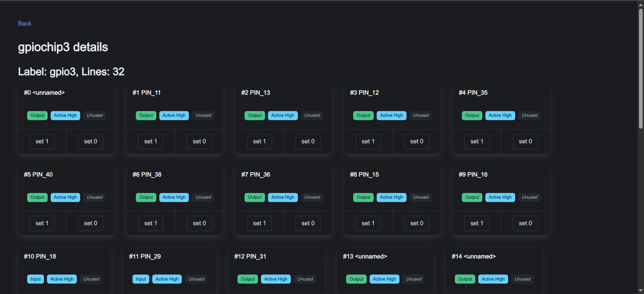Image resolution: width=644 pixels, height=294 pixels.
Task: Click Output badge on #13 <unnamed> card
Action: [356, 279]
